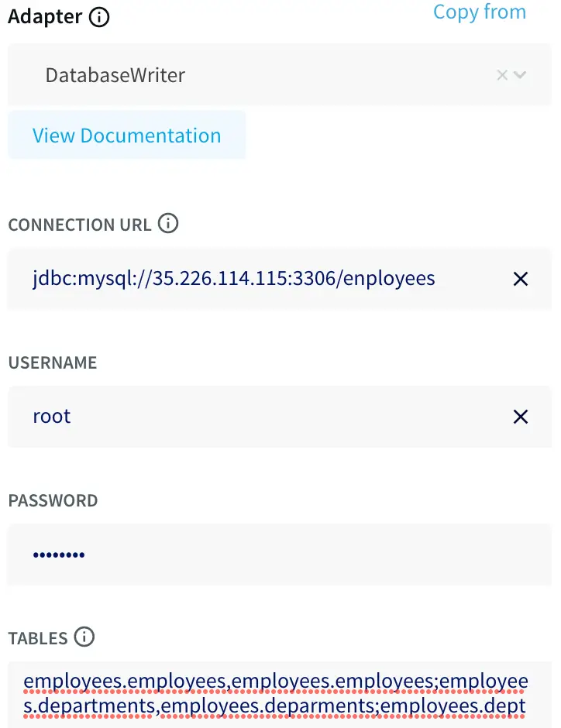Click the TABLES field label
561x728 pixels.
[38, 639]
